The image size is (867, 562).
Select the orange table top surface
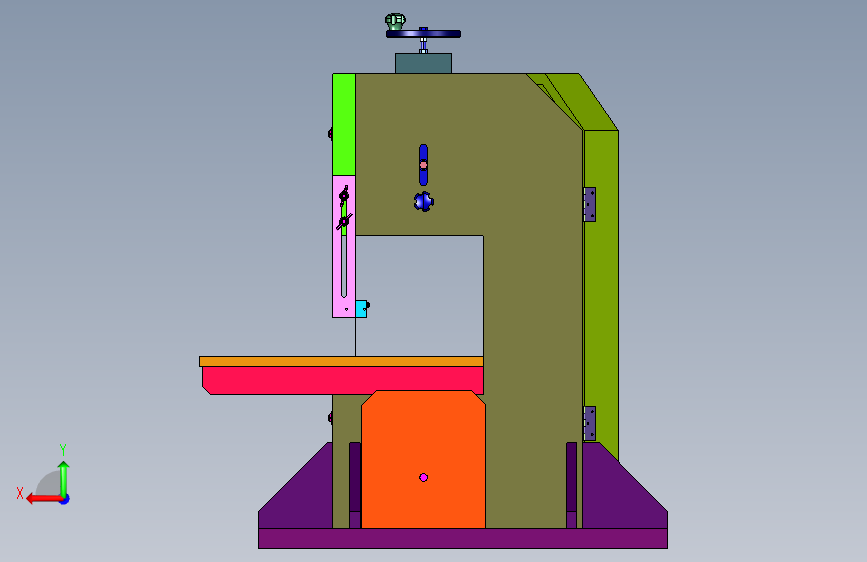coord(341,361)
